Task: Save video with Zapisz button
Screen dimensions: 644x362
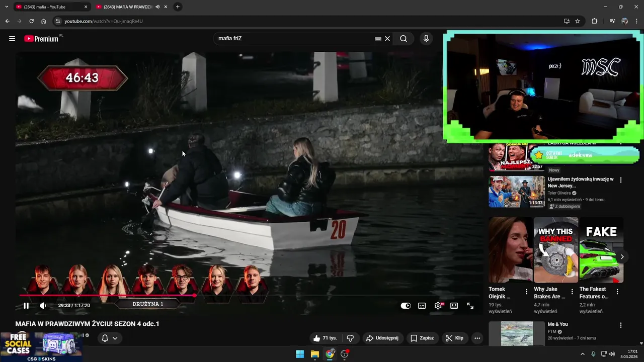Action: (422, 338)
